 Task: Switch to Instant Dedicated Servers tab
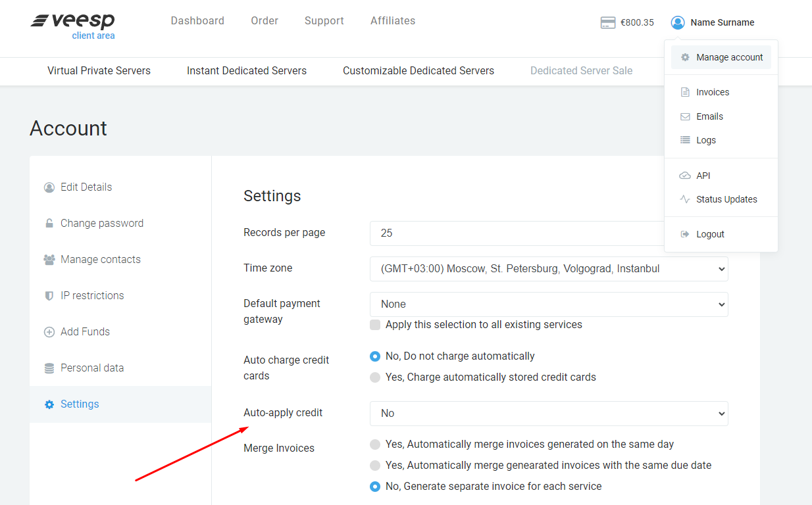point(246,71)
